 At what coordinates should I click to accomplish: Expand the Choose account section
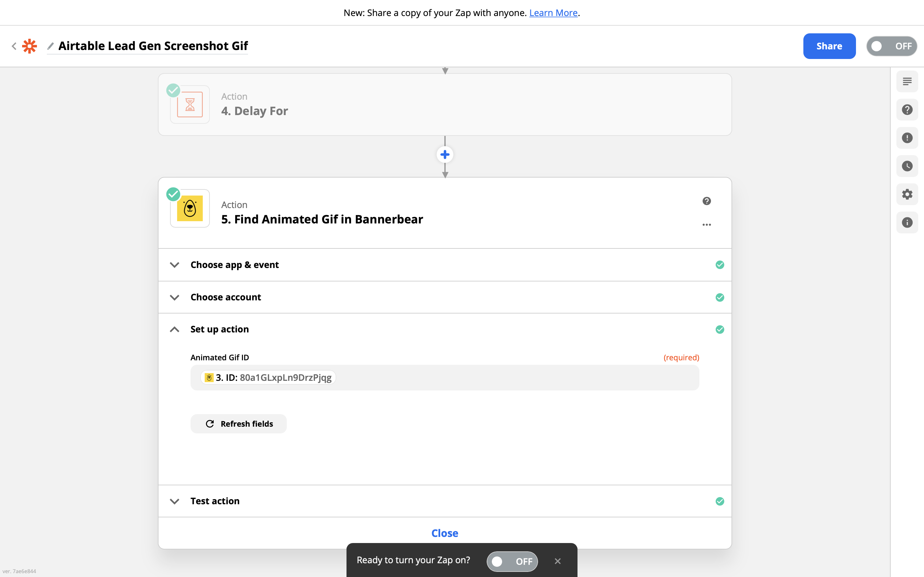pyautogui.click(x=225, y=297)
